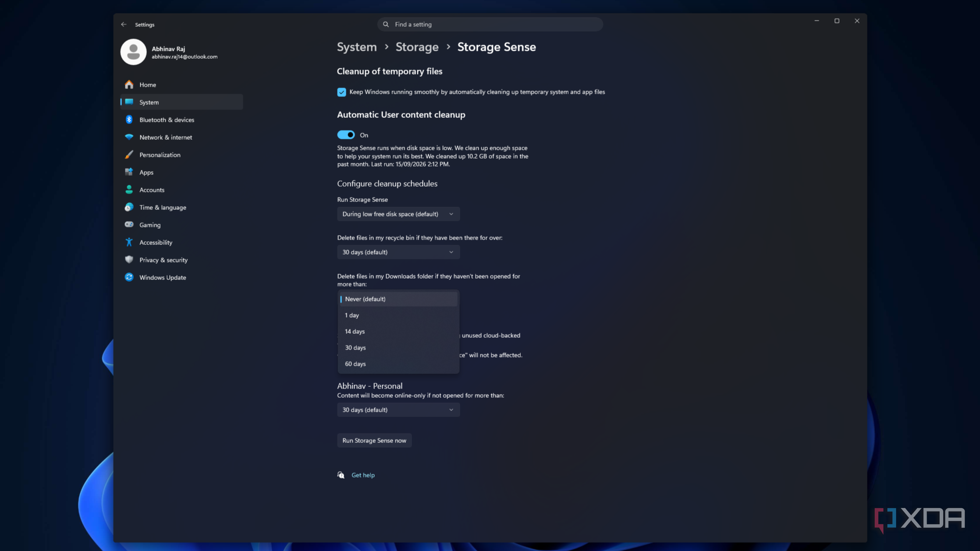Click the abhinav.raj14@outlook.com email text
This screenshot has width=980, height=551.
[185, 57]
